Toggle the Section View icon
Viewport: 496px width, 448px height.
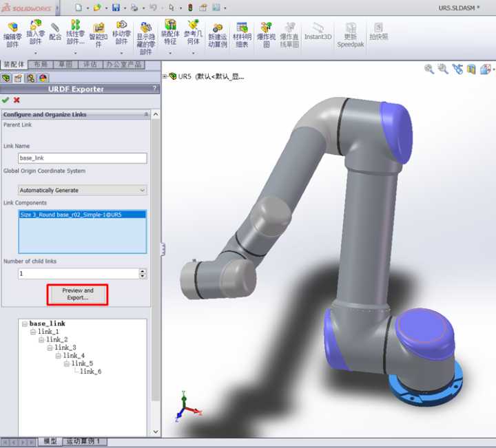click(x=471, y=69)
